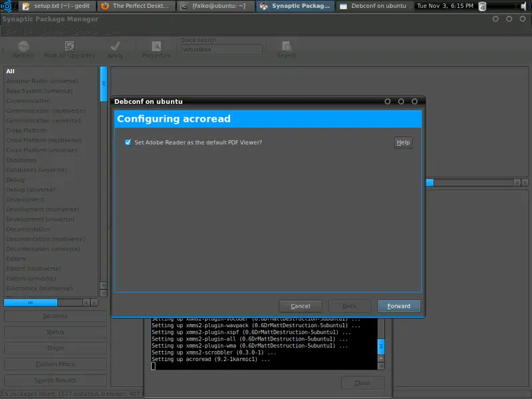Screen dimensions: 532x399
Task: Switch to falko@ubuntu terminal taskbar window
Action: point(215,6)
